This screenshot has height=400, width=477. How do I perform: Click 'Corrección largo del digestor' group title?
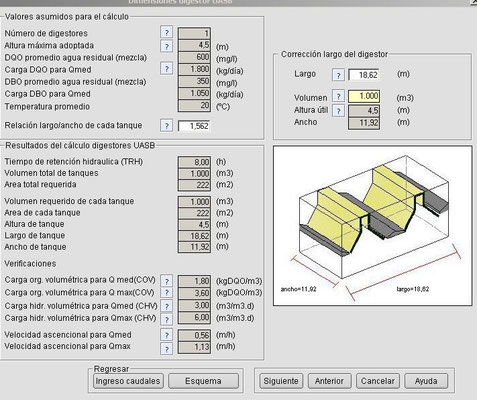pyautogui.click(x=334, y=54)
